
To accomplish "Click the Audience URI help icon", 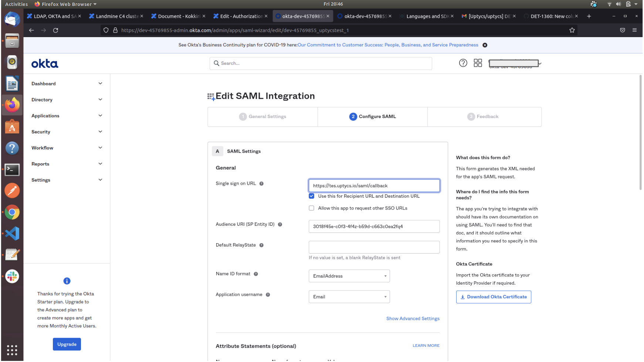I will coord(280,224).
